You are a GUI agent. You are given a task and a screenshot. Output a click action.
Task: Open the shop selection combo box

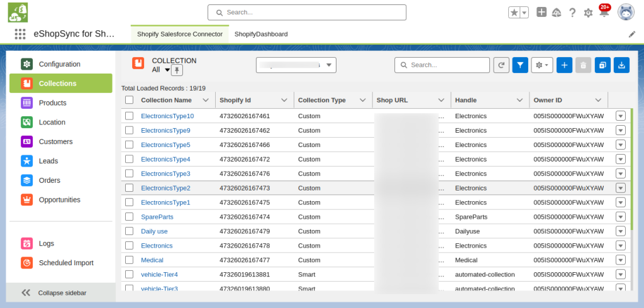[x=296, y=65]
